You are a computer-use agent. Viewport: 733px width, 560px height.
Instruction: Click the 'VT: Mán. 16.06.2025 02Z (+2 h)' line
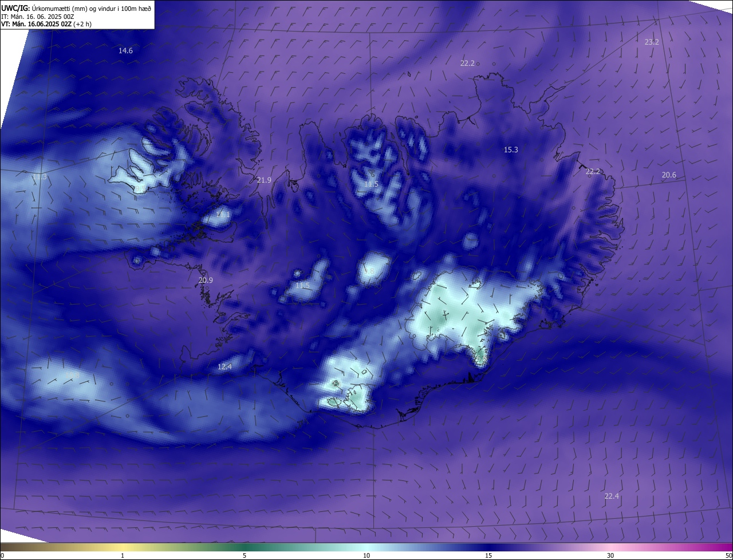coord(46,24)
